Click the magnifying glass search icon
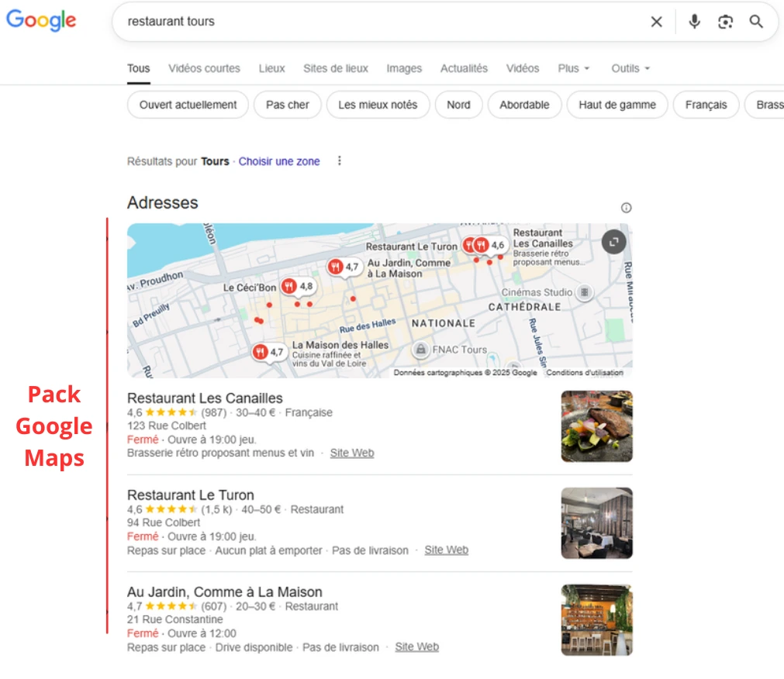Image resolution: width=784 pixels, height=679 pixels. tap(756, 22)
